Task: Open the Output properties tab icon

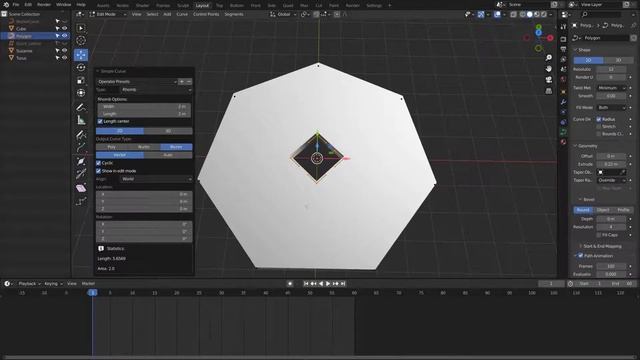Action: click(x=563, y=49)
